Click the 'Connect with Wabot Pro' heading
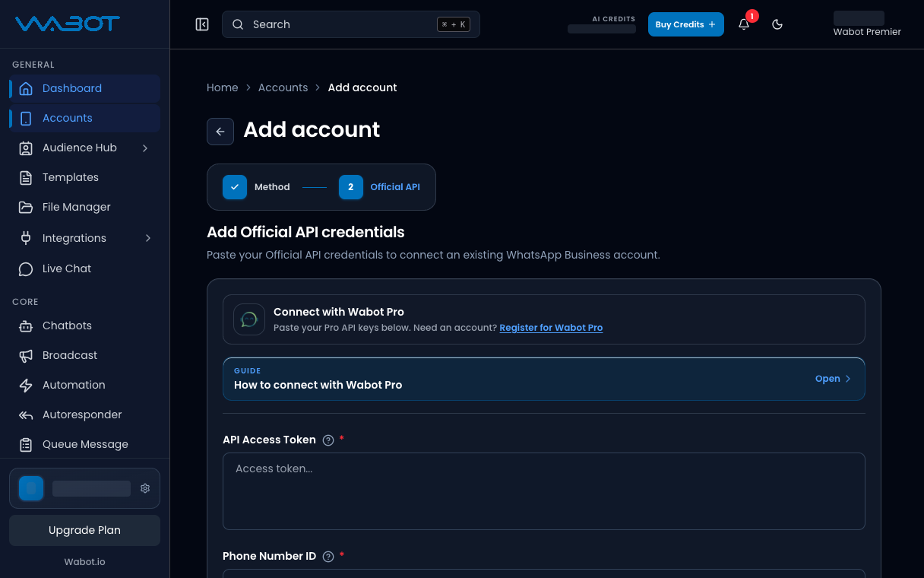 tap(339, 312)
